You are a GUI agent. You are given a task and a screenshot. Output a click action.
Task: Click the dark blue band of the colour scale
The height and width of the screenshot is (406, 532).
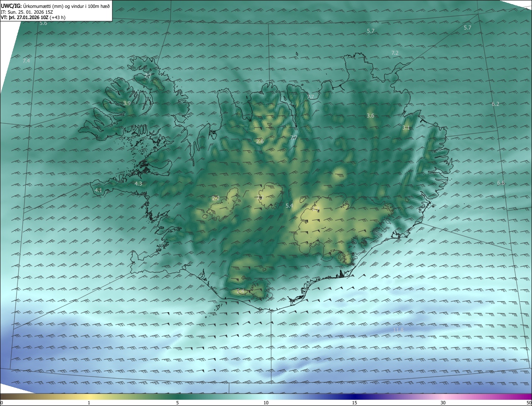pos(355,396)
